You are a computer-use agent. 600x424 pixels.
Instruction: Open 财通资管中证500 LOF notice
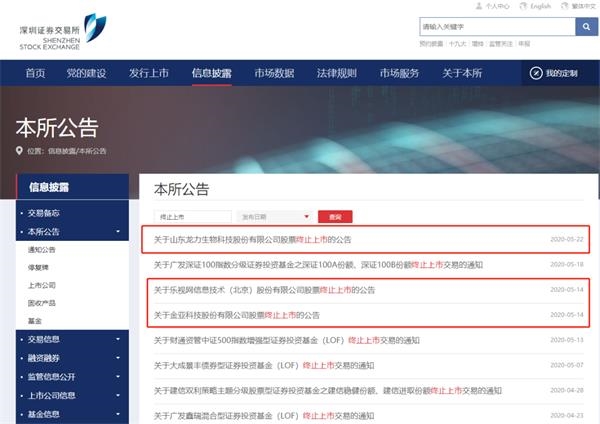[287, 340]
